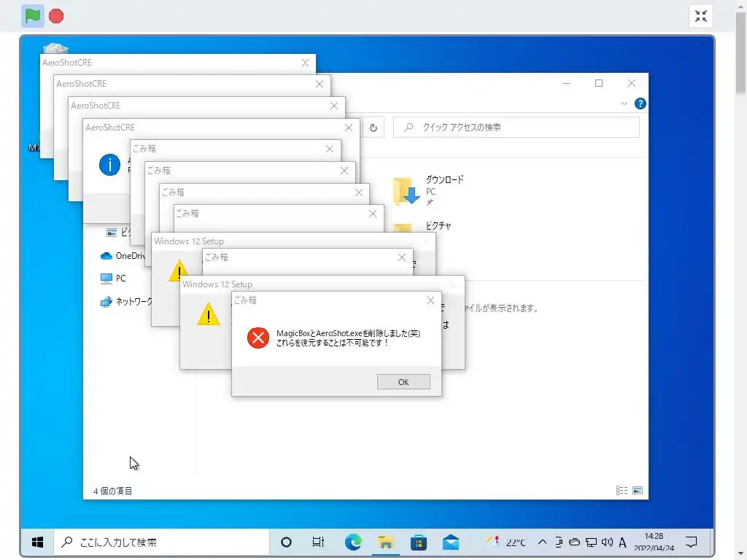Select OneDrive in the navigation pane
This screenshot has width=747, height=560.
click(x=123, y=256)
